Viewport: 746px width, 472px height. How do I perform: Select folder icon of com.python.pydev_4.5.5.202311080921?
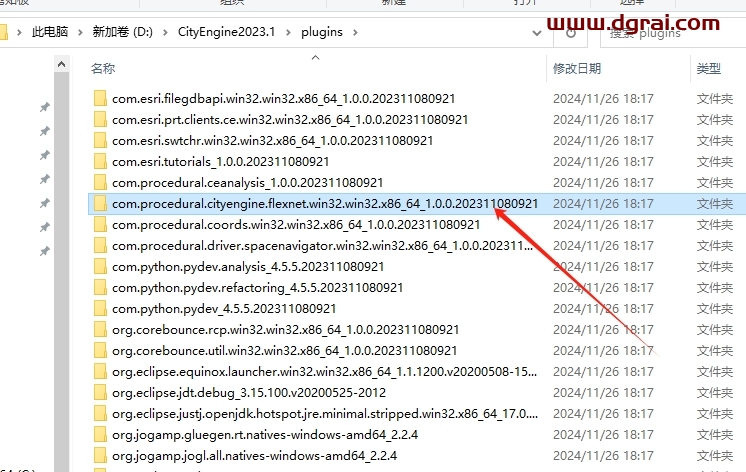coord(100,308)
